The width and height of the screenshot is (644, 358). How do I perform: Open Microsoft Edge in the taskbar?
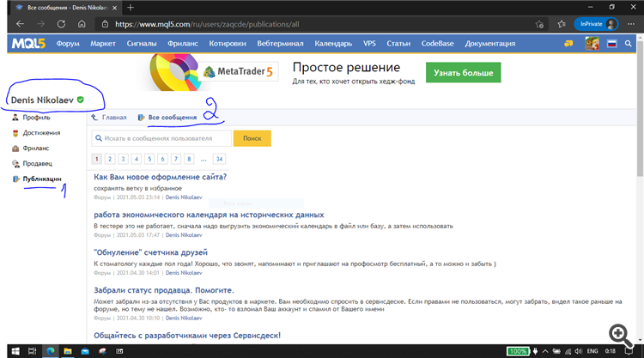[50, 351]
